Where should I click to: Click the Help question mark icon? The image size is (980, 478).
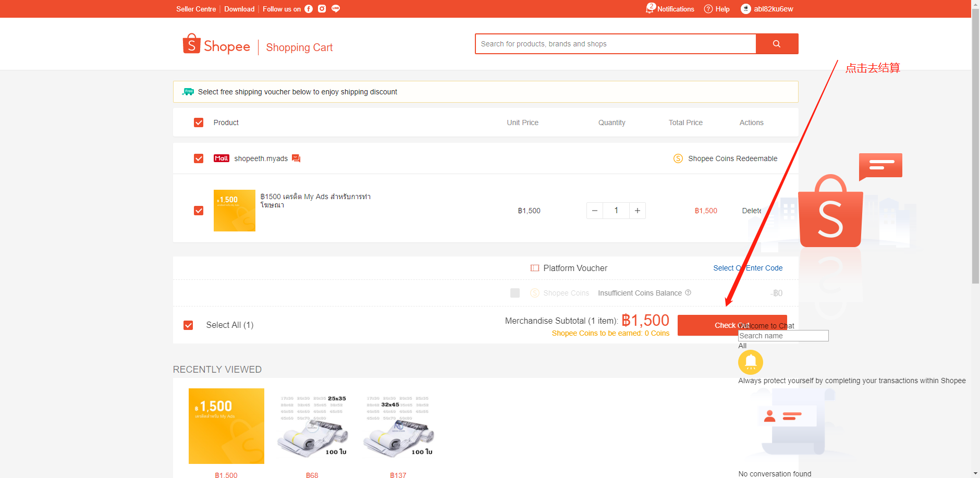pos(708,9)
